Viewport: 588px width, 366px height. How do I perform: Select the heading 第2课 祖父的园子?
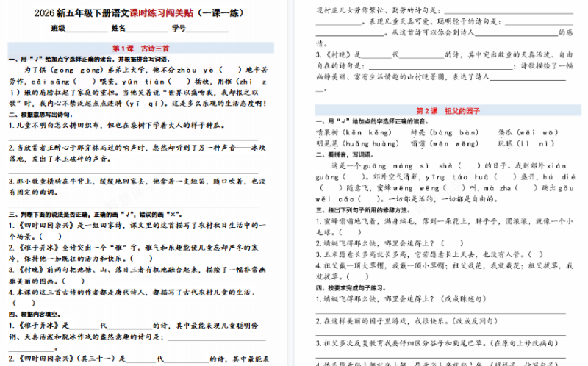coord(448,111)
